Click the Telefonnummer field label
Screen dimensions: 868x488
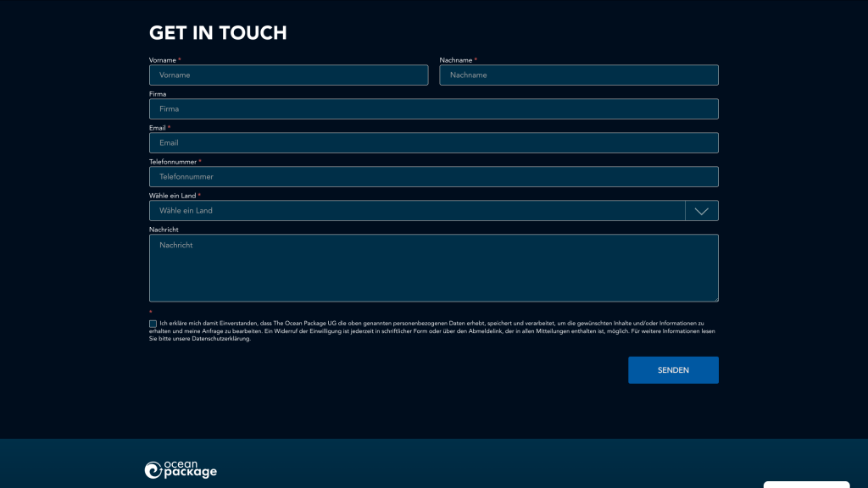[173, 162]
